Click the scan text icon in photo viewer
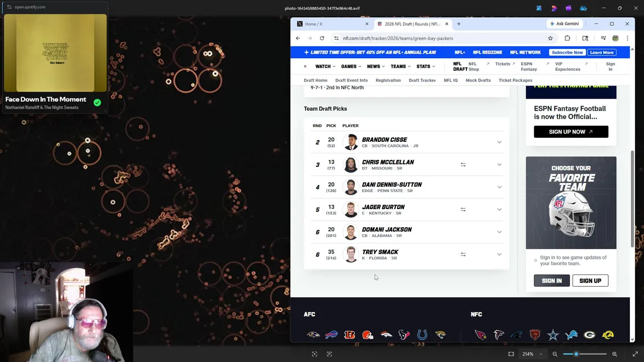The width and height of the screenshot is (644, 362). click(330, 354)
